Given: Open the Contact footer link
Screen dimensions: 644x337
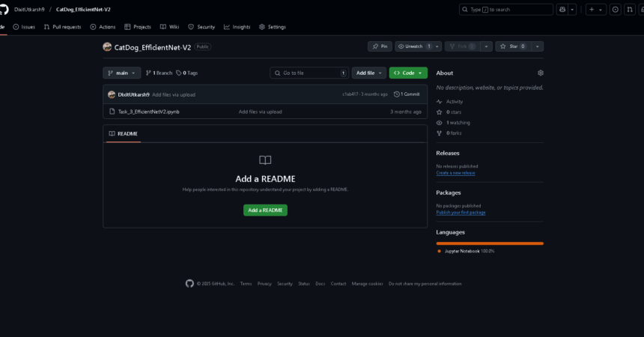Looking at the screenshot, I should tap(338, 284).
